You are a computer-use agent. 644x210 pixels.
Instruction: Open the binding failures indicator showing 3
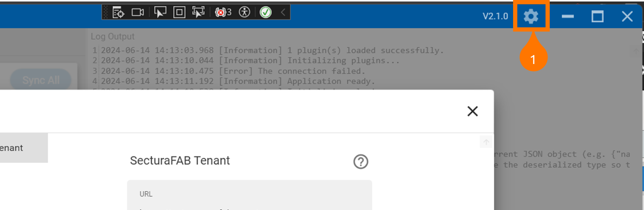(223, 12)
